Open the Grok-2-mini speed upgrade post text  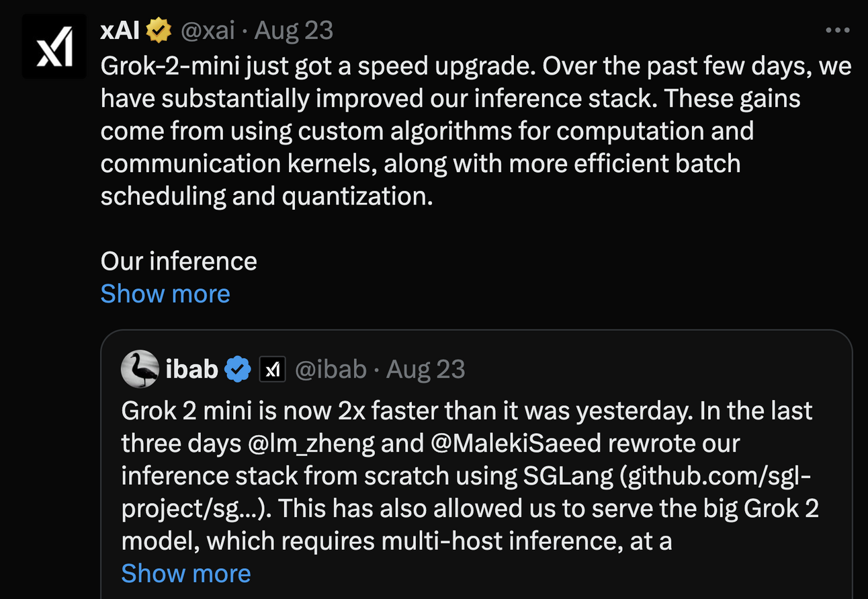pyautogui.click(x=476, y=130)
